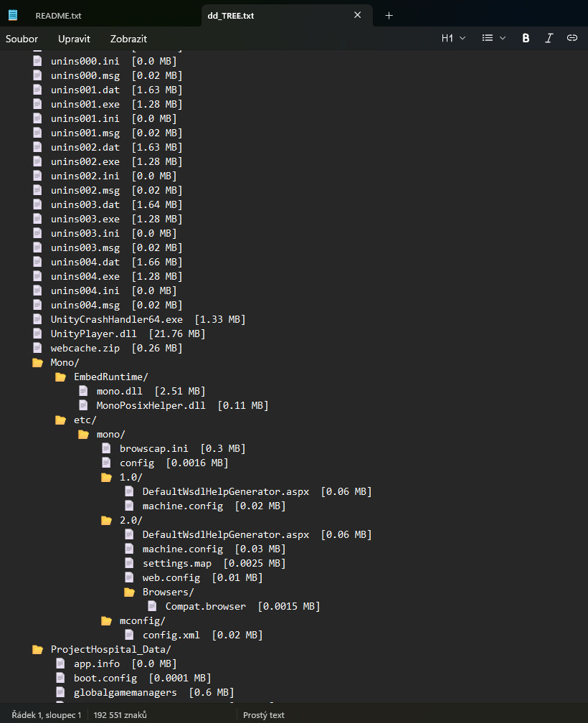Insert a link with the link icon
Viewport: 588px width, 723px height.
(572, 38)
